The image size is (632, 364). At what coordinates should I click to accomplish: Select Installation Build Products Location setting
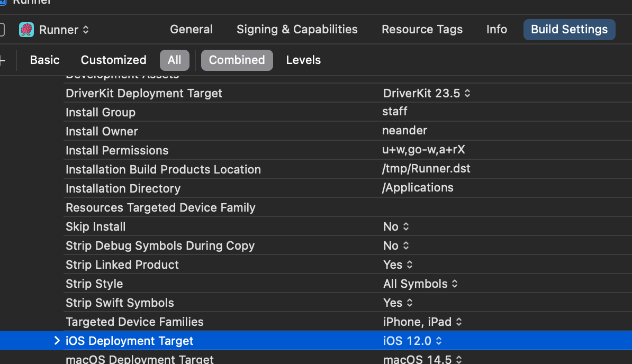pyautogui.click(x=163, y=169)
